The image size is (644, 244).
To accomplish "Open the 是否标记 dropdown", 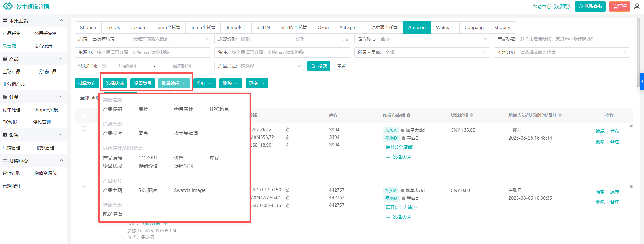I will [x=422, y=39].
